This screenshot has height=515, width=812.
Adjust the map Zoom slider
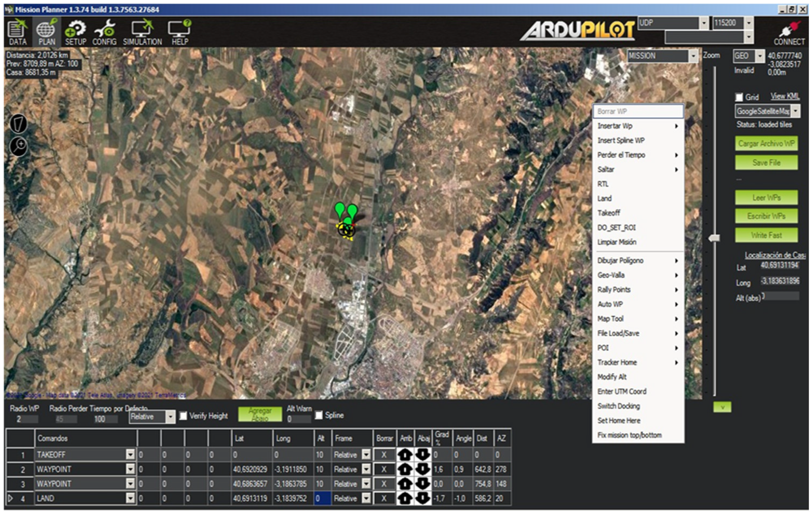tap(714, 238)
